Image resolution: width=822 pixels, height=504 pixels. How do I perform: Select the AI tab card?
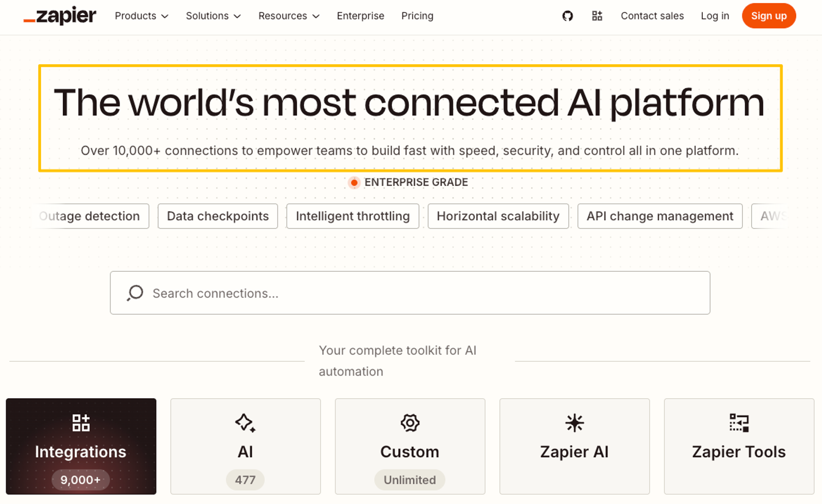pos(246,446)
